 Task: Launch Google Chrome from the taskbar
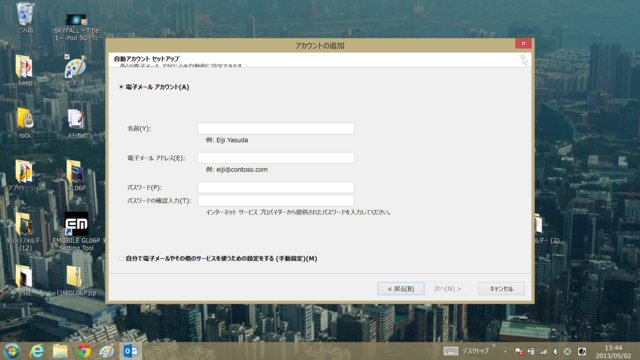click(x=83, y=351)
